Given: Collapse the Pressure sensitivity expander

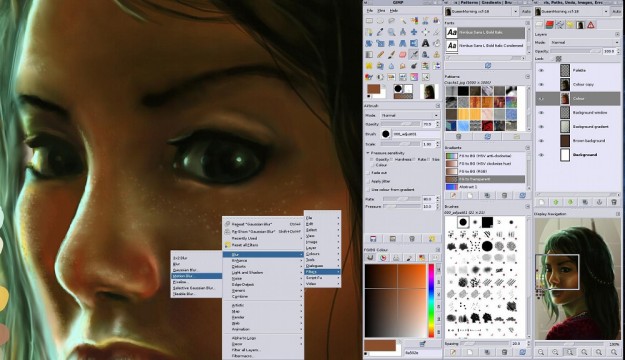Looking at the screenshot, I should 368,153.
